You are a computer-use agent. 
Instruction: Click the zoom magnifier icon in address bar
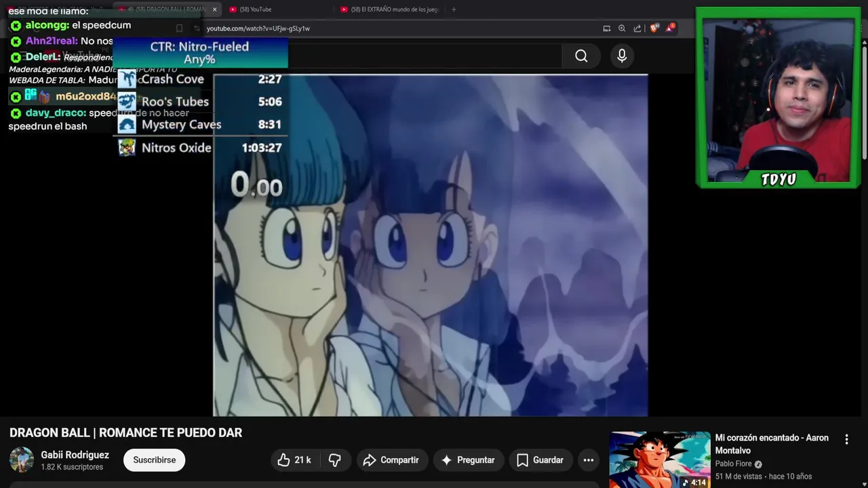pos(622,28)
